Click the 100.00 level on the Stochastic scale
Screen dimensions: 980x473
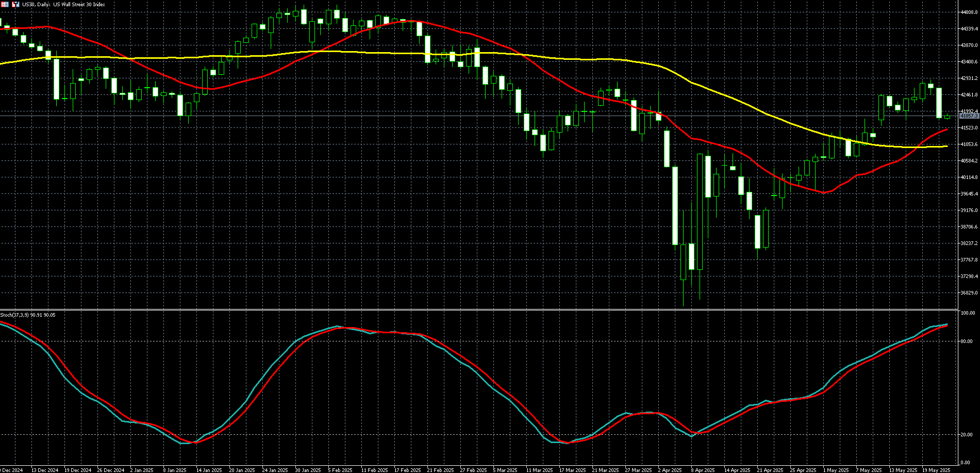click(x=967, y=313)
